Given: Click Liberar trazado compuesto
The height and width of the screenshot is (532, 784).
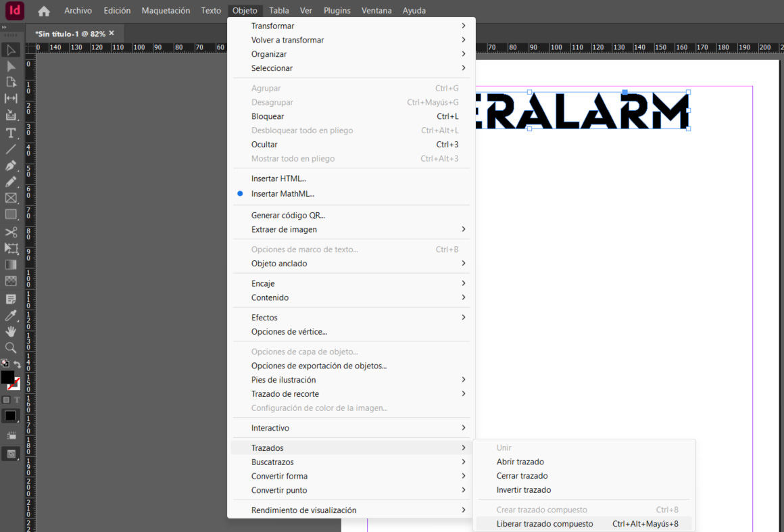Looking at the screenshot, I should coord(545,524).
